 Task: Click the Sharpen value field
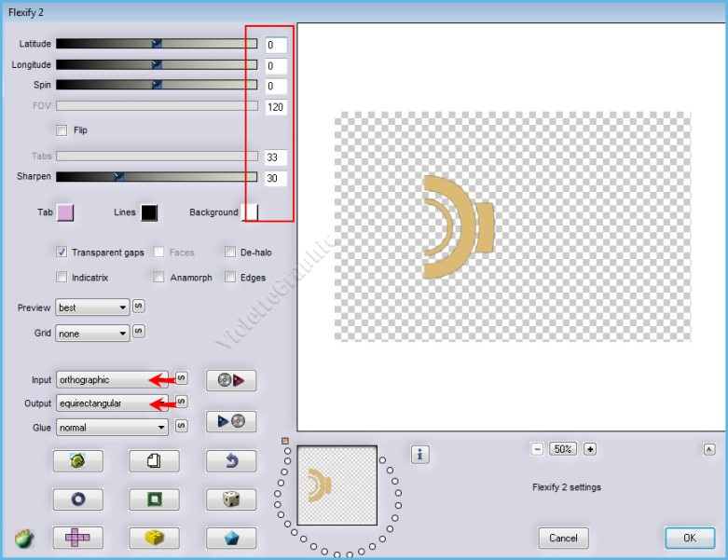coord(275,179)
